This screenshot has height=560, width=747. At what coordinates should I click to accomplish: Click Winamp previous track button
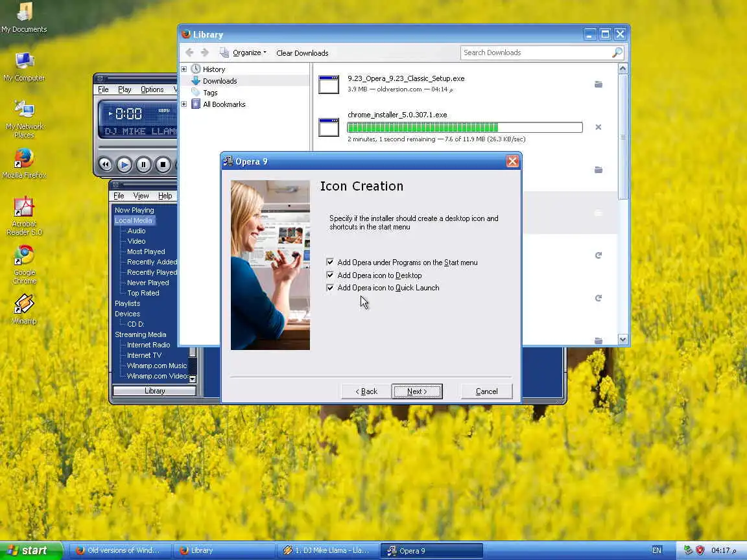(105, 165)
